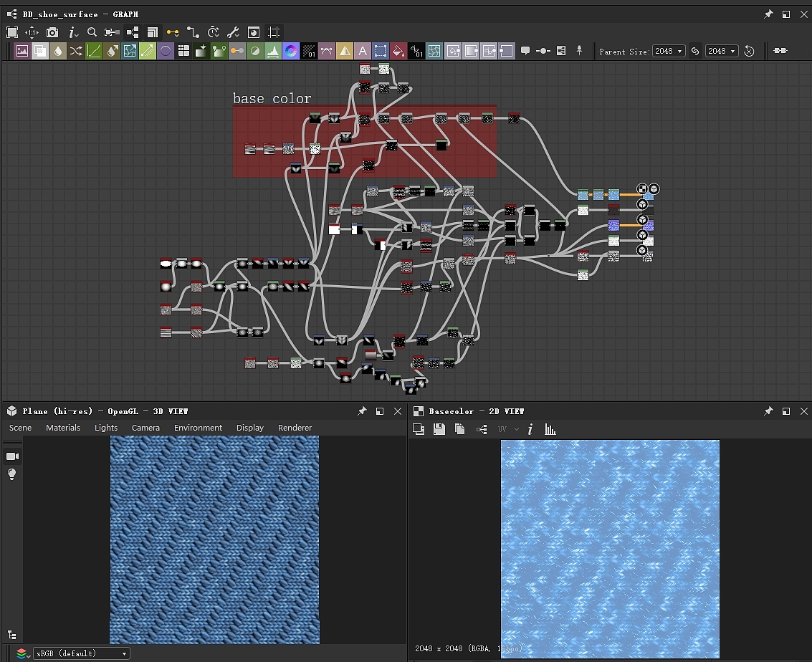This screenshot has width=812, height=662.
Task: Click the camera icon in 3D view sidebar
Action: [x=12, y=456]
